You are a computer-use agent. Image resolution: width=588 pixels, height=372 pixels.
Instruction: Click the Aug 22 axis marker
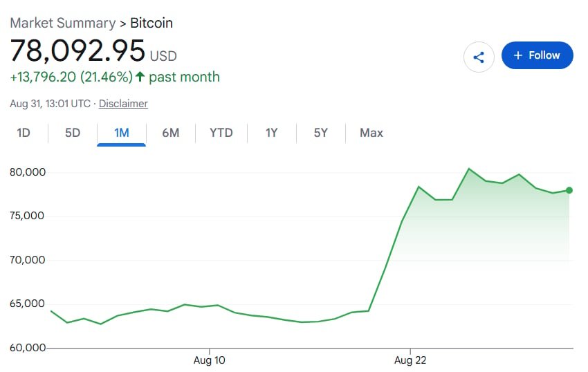tap(410, 360)
